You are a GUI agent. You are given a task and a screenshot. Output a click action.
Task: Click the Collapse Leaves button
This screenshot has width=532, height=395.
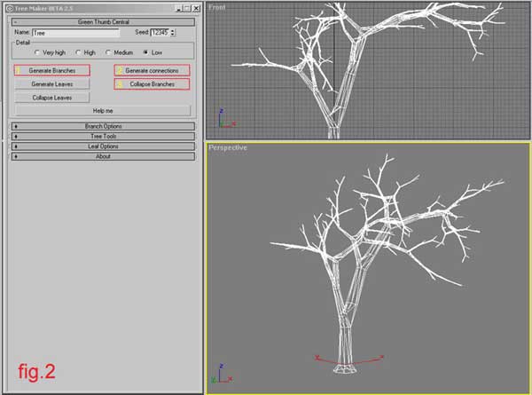pyautogui.click(x=52, y=98)
